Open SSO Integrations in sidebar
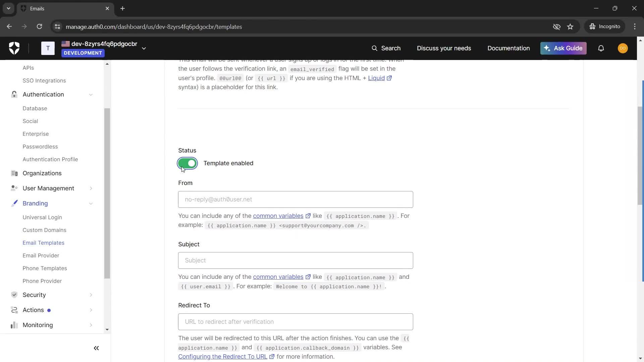Viewport: 644px width, 362px height. pos(44,80)
